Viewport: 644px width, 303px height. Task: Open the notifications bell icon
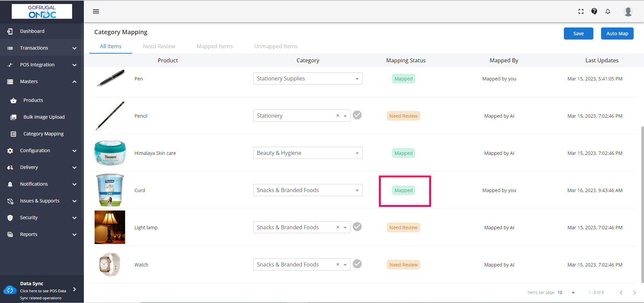tap(608, 11)
